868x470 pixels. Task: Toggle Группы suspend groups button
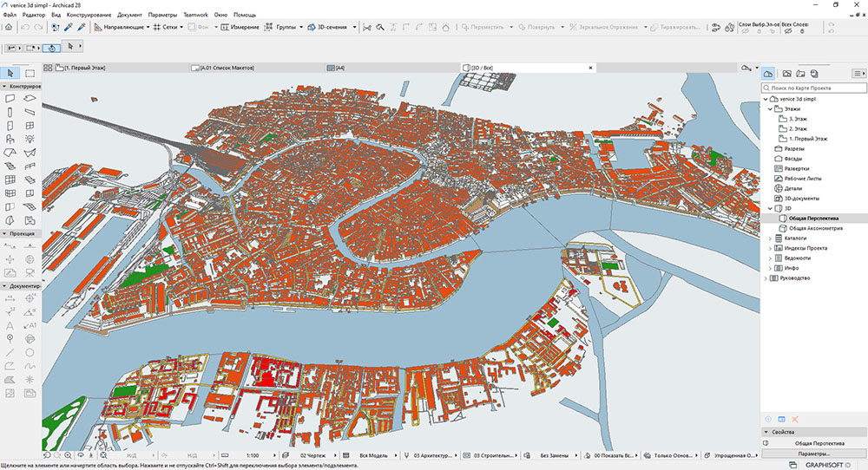(280, 27)
